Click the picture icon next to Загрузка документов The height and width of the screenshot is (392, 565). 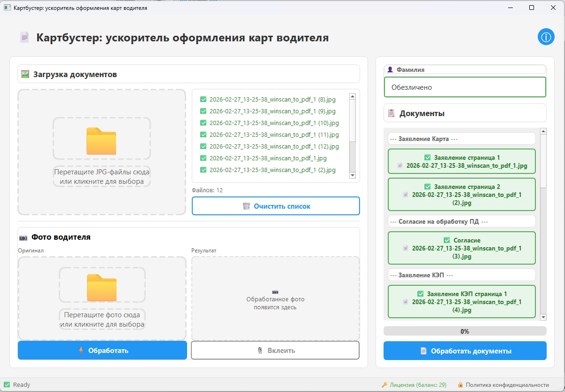click(x=25, y=74)
